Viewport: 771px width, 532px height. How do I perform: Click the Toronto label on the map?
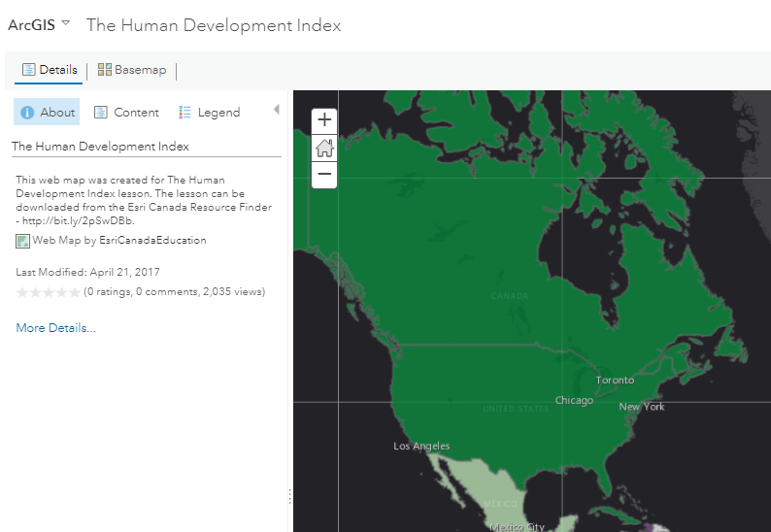pos(615,380)
